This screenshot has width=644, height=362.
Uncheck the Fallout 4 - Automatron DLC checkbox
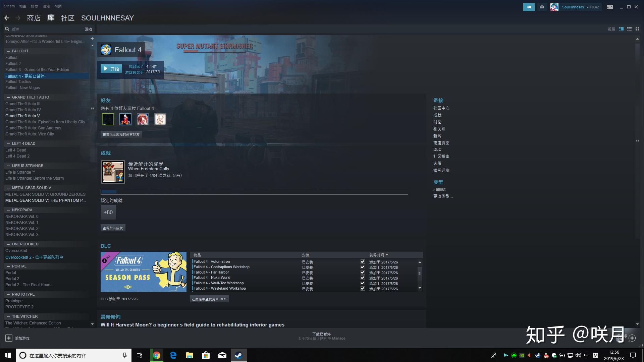(x=363, y=262)
